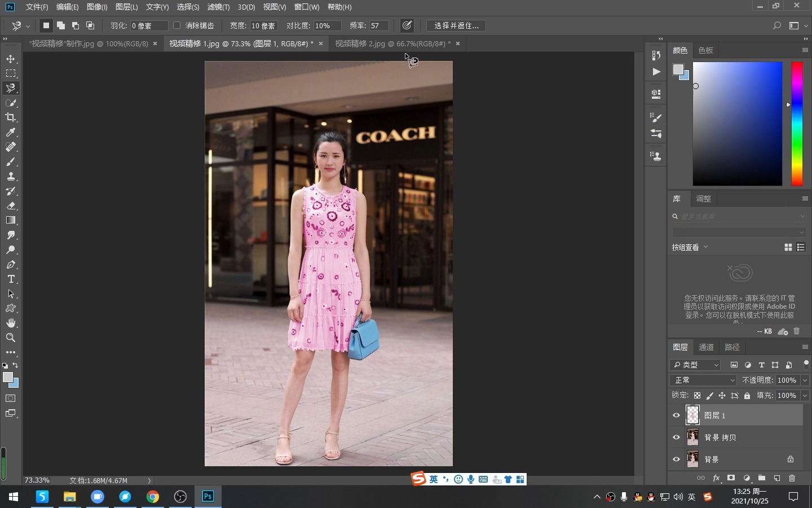Screen dimensions: 812x508
Task: Hide the 背景 拷贝 layer
Action: 676,437
